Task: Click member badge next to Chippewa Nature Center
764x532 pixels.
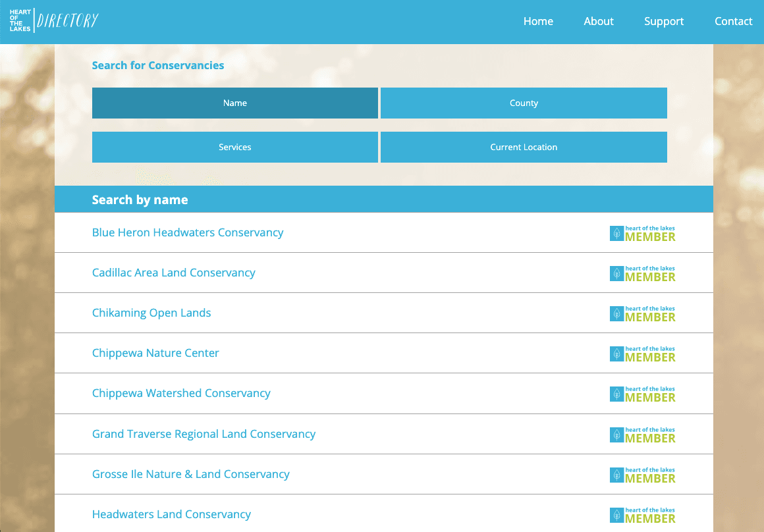Action: coord(642,354)
